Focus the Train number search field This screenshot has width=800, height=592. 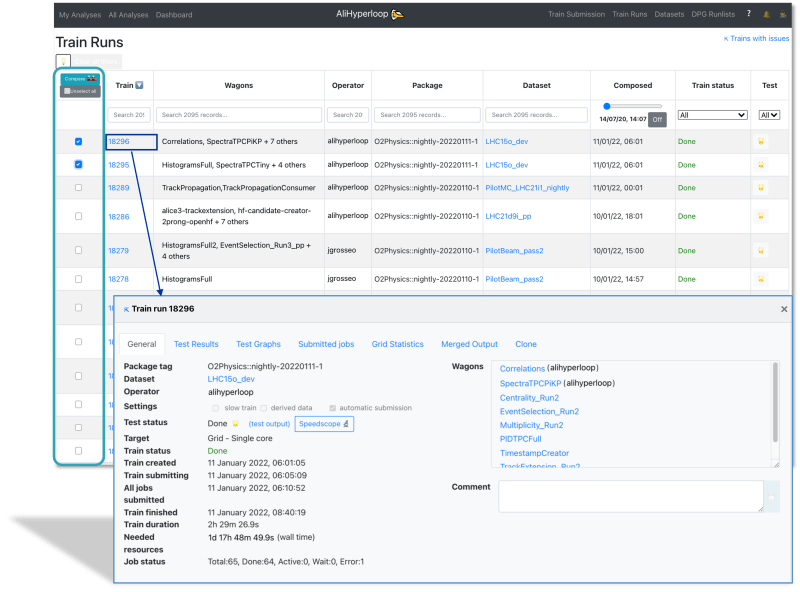[x=129, y=115]
